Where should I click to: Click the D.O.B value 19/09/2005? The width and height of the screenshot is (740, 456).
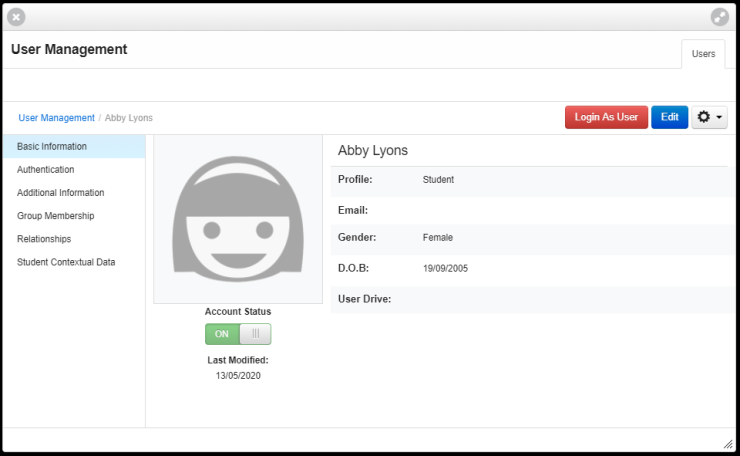445,269
